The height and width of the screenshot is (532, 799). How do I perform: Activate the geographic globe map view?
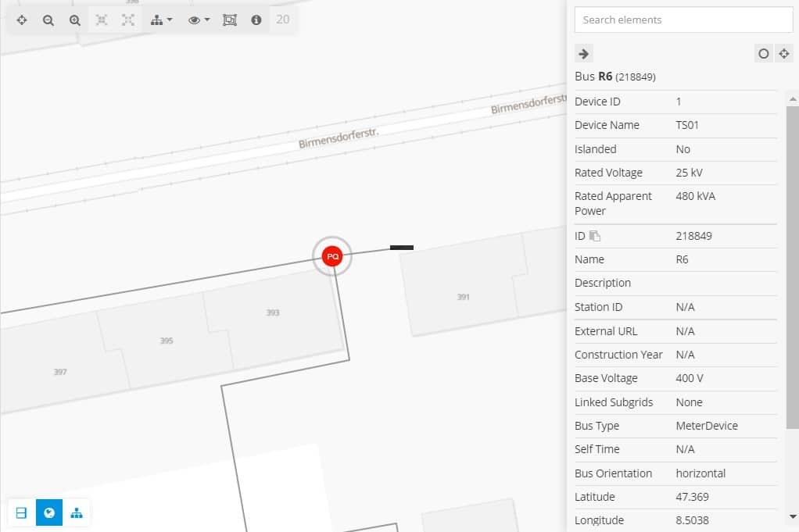49,512
